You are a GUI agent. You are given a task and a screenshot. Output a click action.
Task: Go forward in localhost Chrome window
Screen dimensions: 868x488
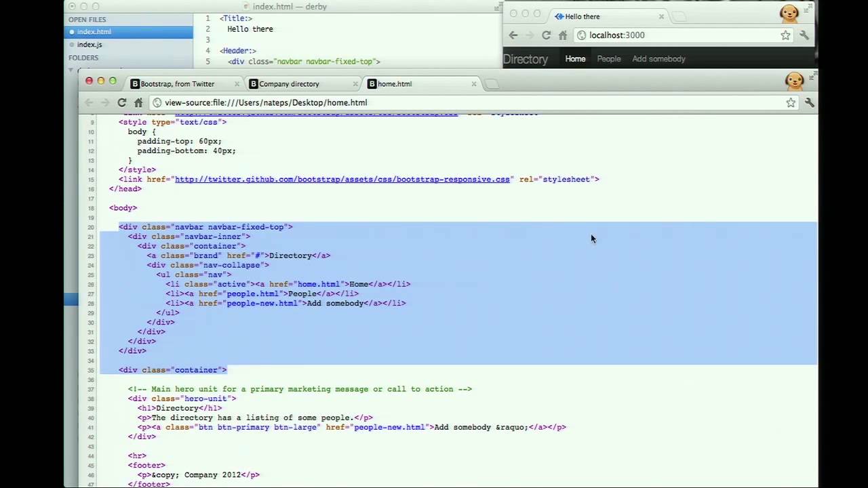click(530, 35)
